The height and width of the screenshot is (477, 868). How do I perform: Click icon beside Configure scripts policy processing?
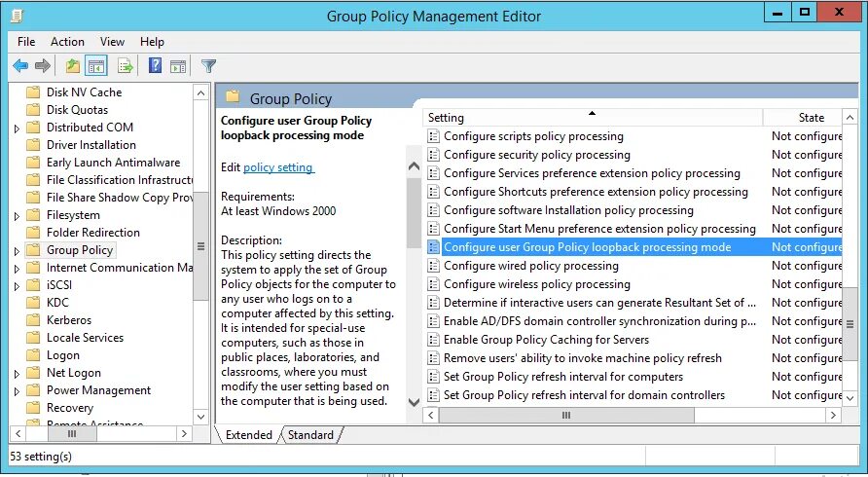point(433,136)
